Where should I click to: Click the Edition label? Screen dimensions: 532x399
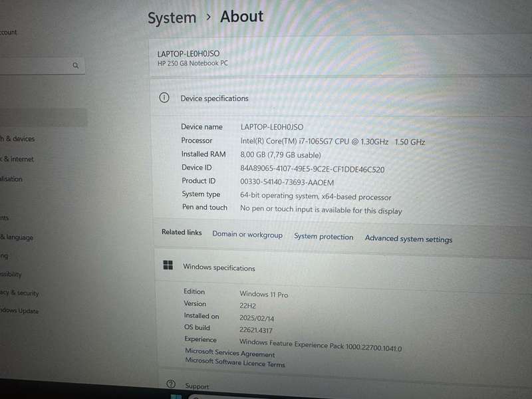click(x=194, y=291)
